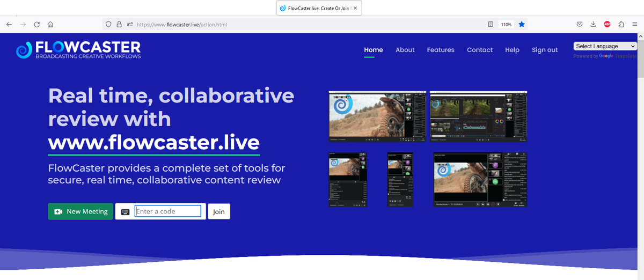Open the extensions puzzle icon
Screen dimensions: 644x280
point(621,24)
